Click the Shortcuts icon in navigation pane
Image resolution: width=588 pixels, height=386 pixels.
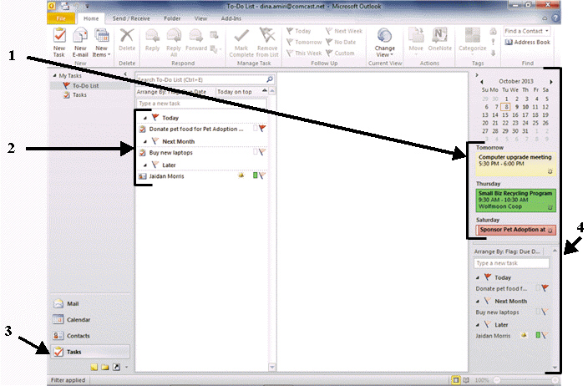[x=117, y=367]
